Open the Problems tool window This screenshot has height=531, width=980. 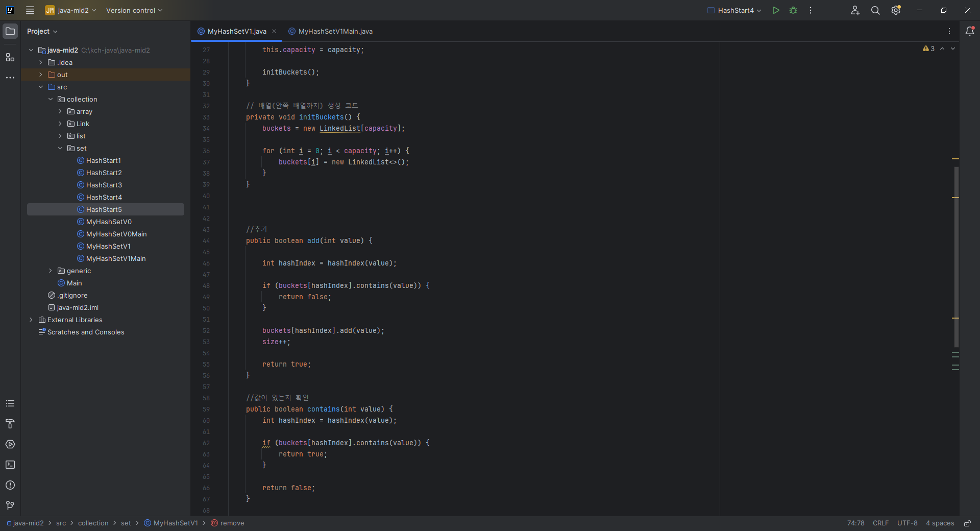(x=10, y=485)
